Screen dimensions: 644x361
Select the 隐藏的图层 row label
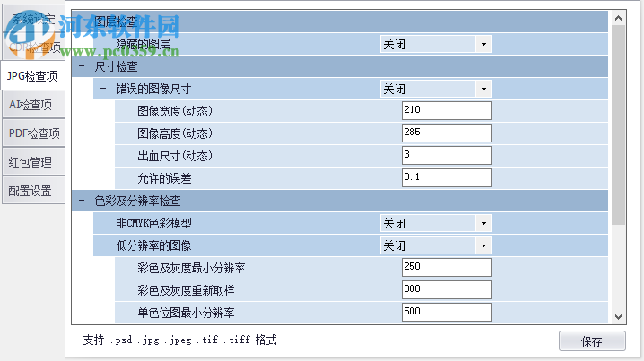143,44
